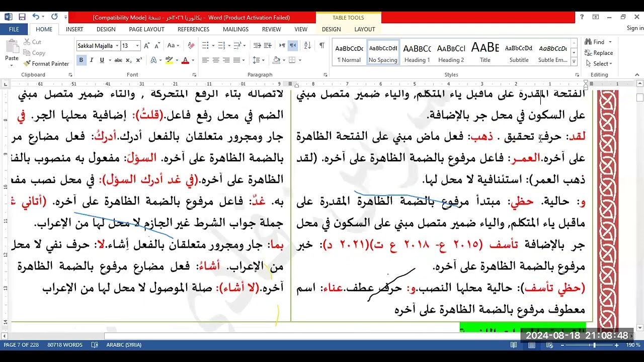Toggle Superscript formatting
Screen dimensions: 644x362
click(139, 60)
